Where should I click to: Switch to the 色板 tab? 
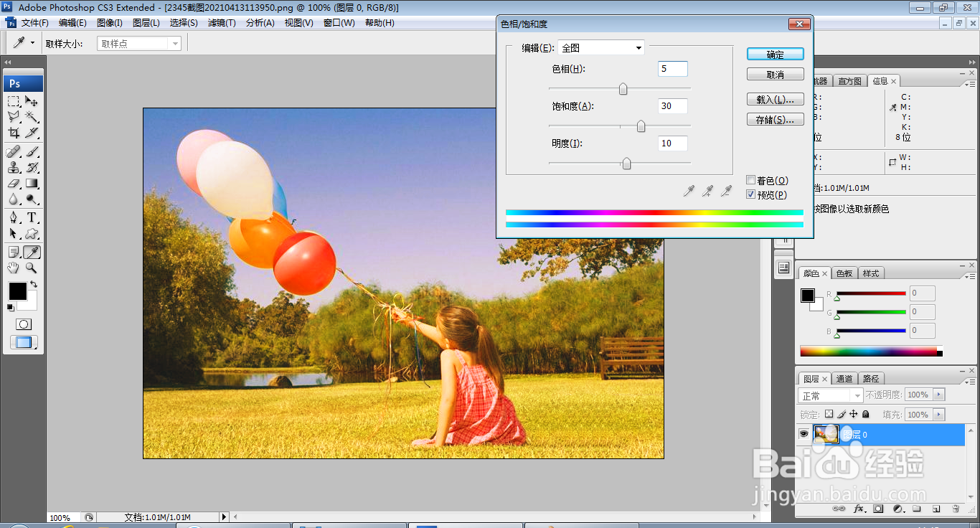pos(844,273)
